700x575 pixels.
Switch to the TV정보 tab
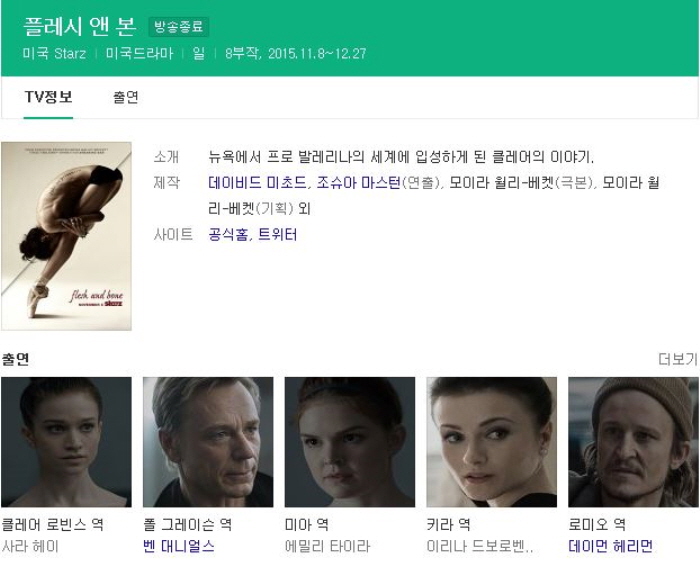pyautogui.click(x=48, y=97)
